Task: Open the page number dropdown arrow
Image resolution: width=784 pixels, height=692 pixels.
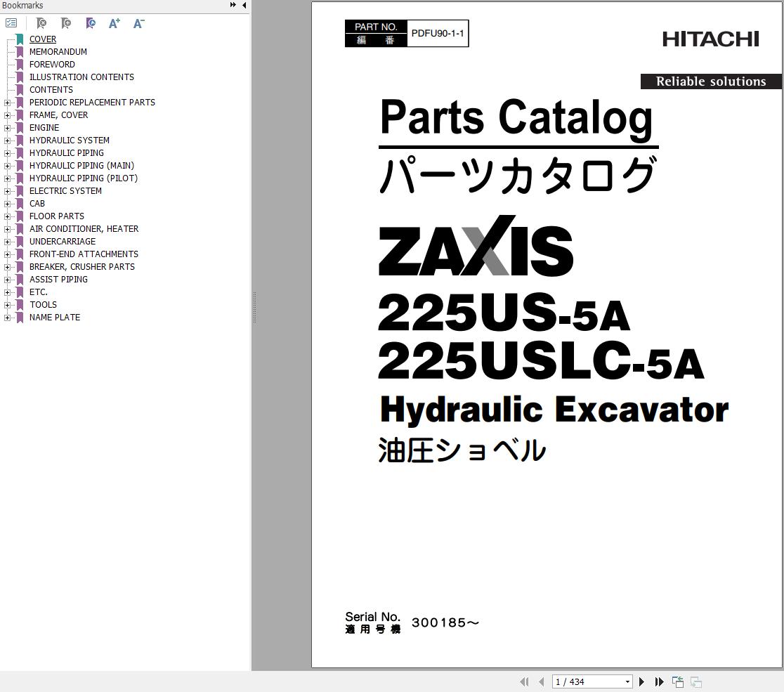Action: (x=627, y=681)
